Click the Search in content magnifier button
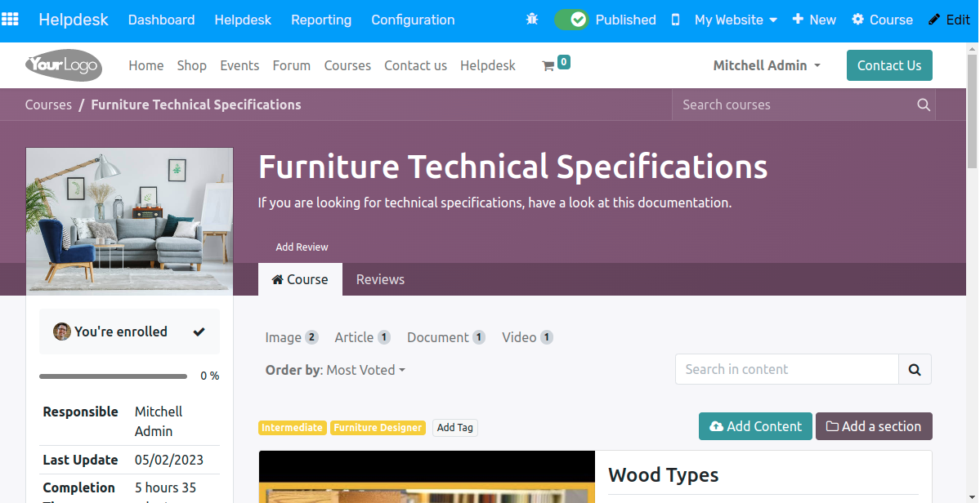Viewport: 980px width, 503px height. tap(915, 369)
